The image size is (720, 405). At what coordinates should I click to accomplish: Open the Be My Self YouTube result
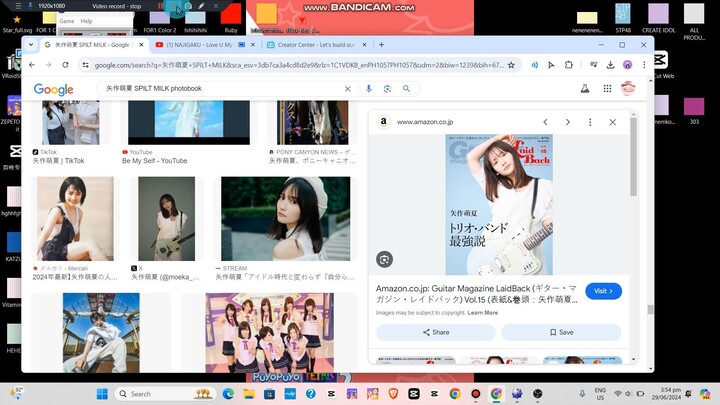155,161
